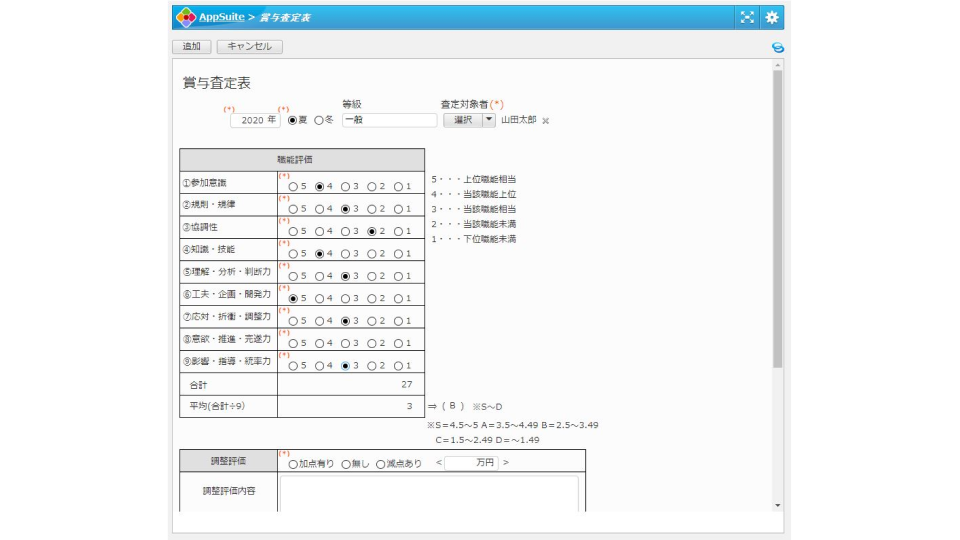Viewport: 960px width, 540px height.
Task: Click the 等級 field showing 一般
Action: point(389,120)
